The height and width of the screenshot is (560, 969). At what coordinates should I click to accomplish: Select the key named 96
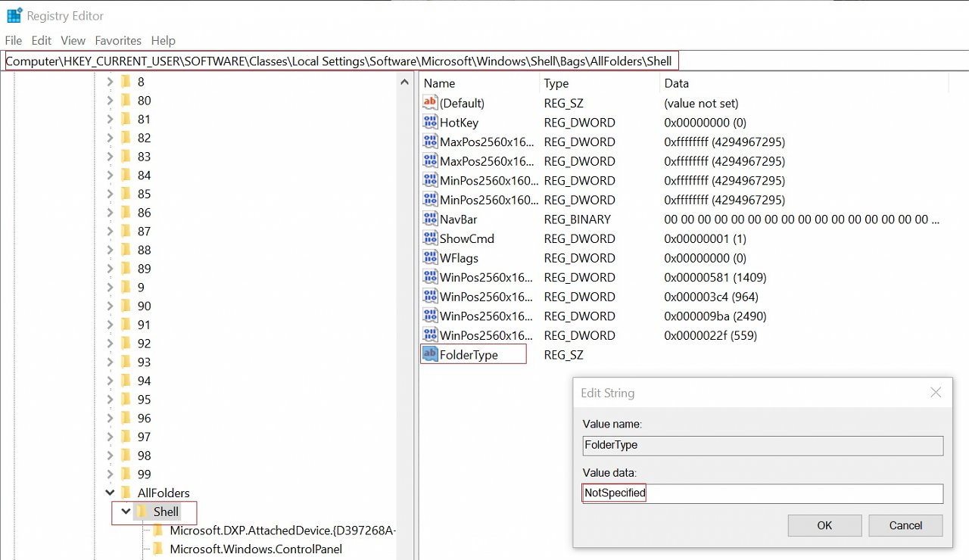144,418
